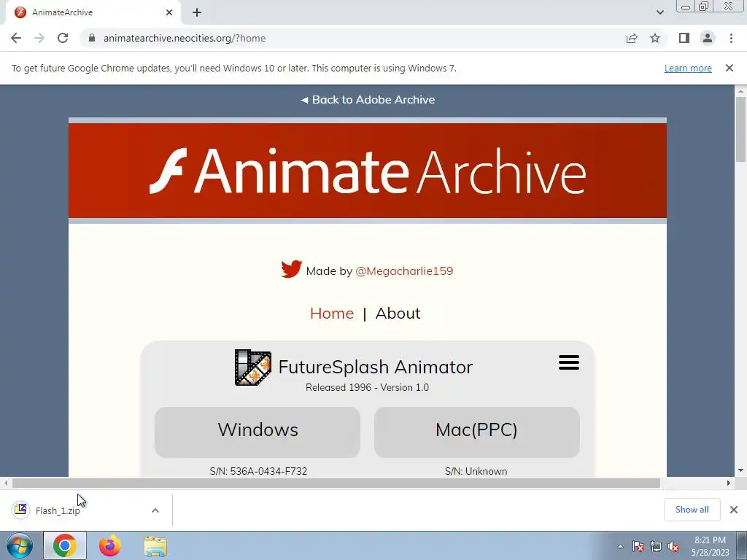Open Chrome three-dot menu

(x=731, y=38)
